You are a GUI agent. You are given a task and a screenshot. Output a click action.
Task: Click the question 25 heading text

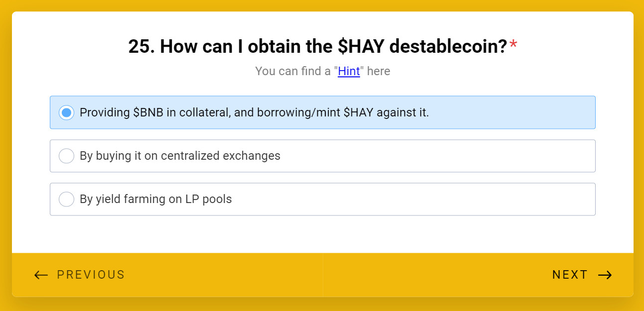click(x=317, y=47)
